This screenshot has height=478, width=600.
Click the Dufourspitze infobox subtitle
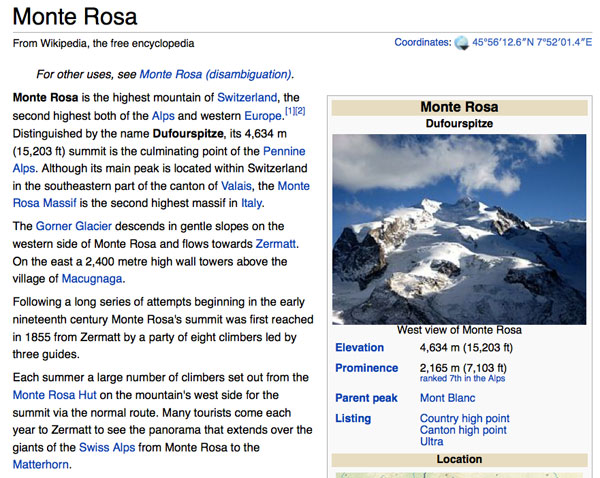point(459,124)
